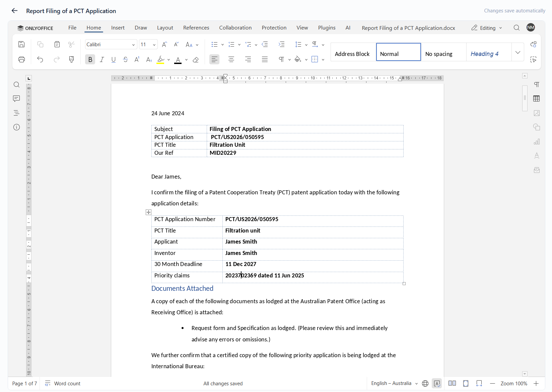Click the yellow highlight color button
The width and height of the screenshot is (552, 392).
[161, 59]
